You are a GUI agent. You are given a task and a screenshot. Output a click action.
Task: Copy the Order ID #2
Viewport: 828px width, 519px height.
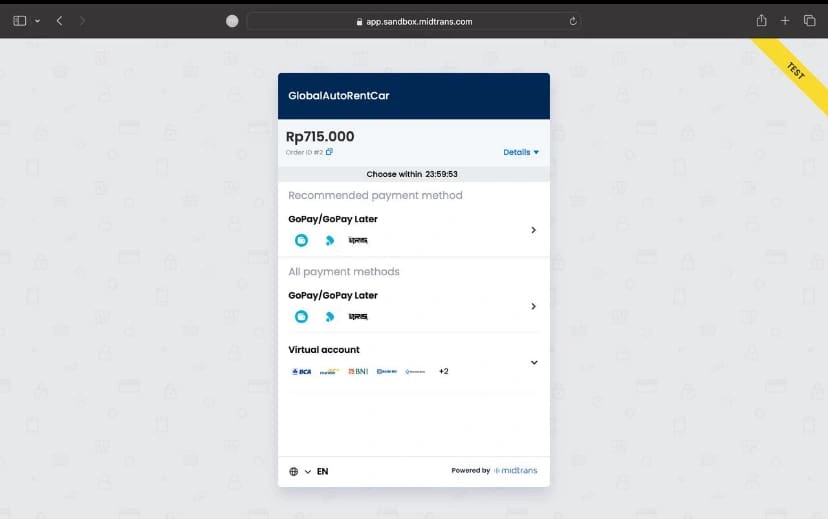(x=329, y=152)
